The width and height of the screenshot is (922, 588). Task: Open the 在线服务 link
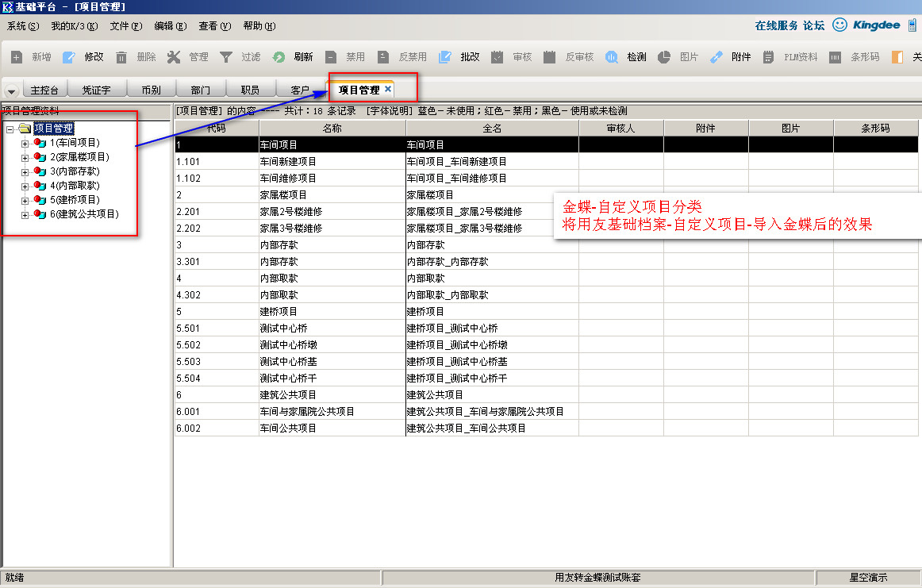click(776, 25)
